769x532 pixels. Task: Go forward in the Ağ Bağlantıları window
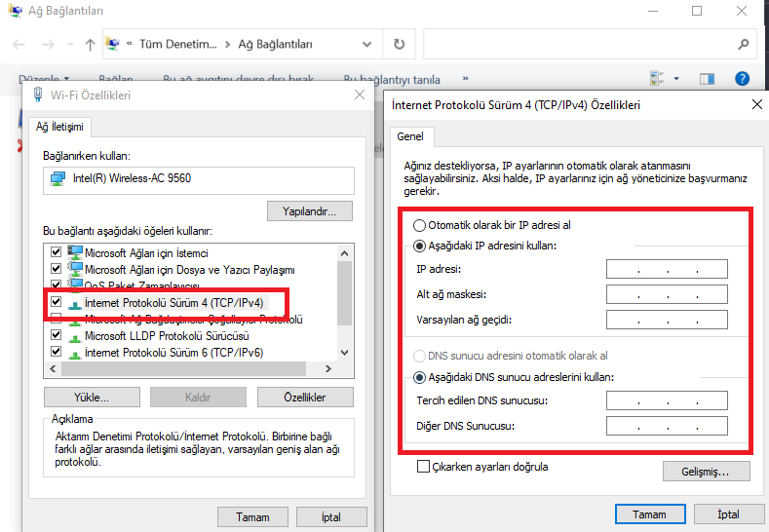[48, 45]
